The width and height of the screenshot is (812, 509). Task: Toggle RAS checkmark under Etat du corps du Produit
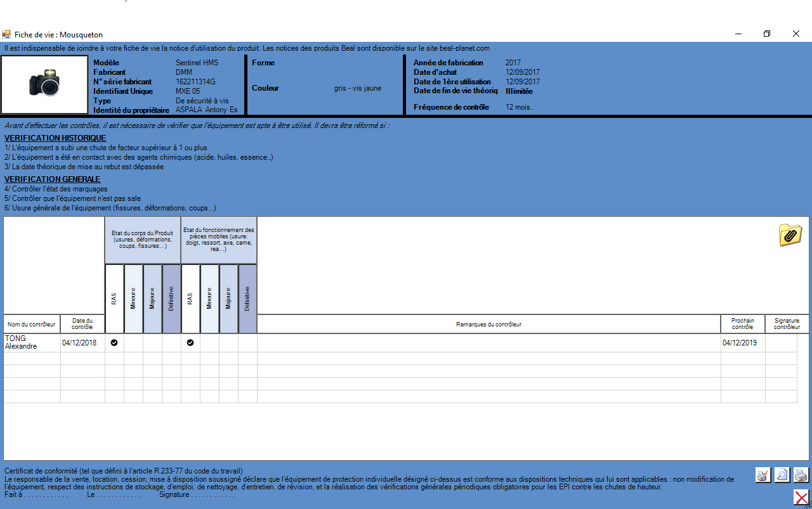[114, 343]
